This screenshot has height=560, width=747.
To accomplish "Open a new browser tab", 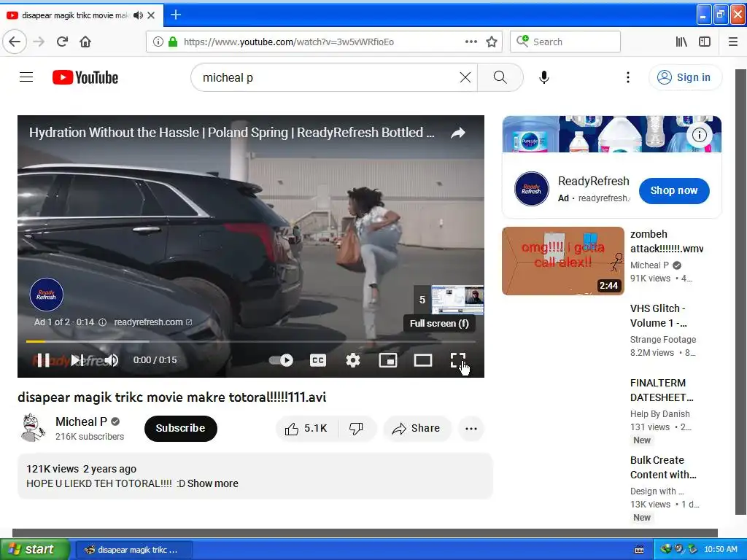I will (x=176, y=15).
